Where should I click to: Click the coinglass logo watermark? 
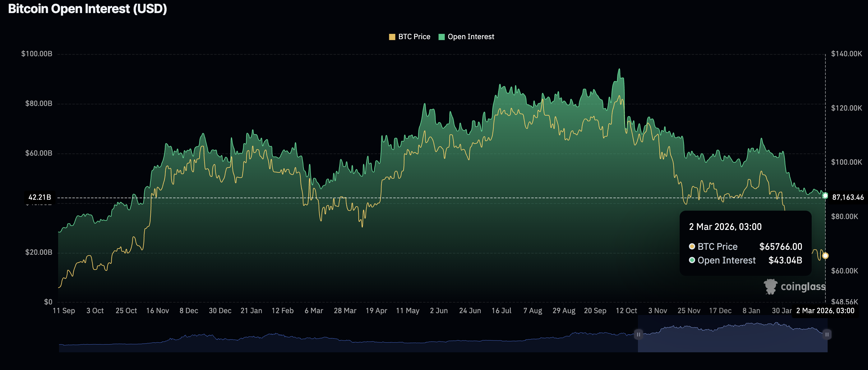[794, 286]
